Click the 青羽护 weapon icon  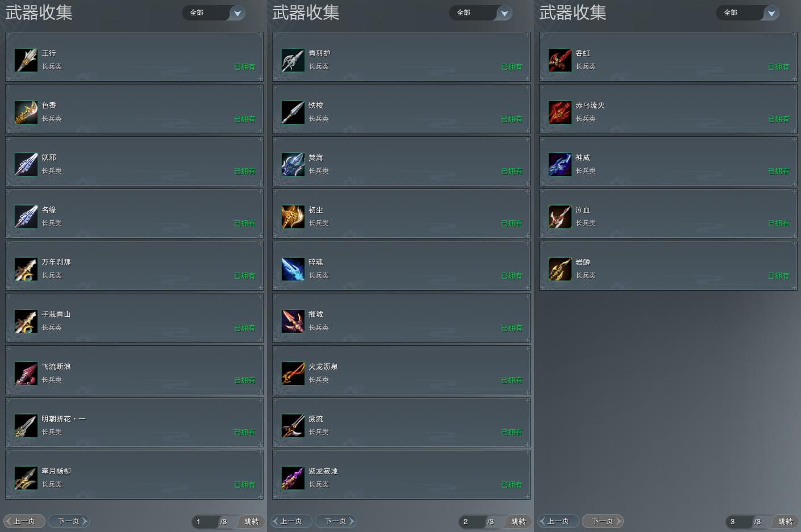pos(293,60)
